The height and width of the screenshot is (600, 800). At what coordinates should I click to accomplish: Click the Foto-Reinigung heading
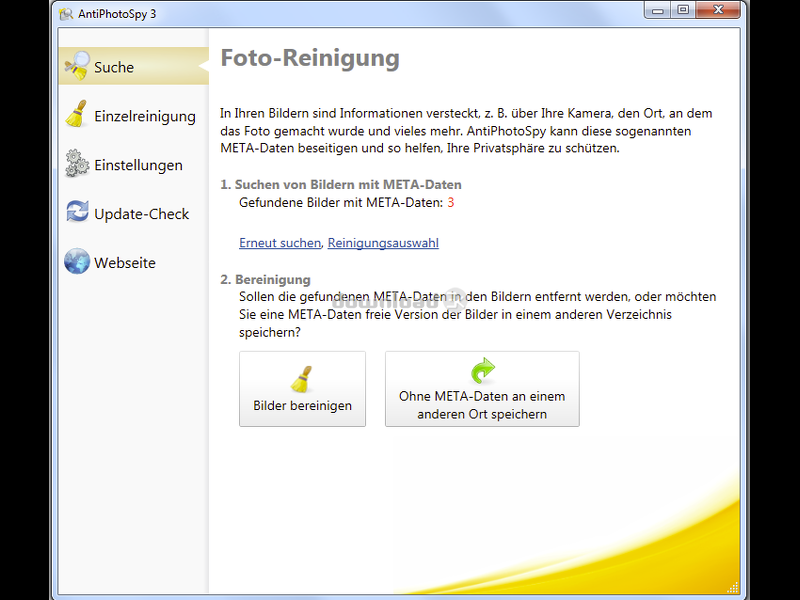310,58
